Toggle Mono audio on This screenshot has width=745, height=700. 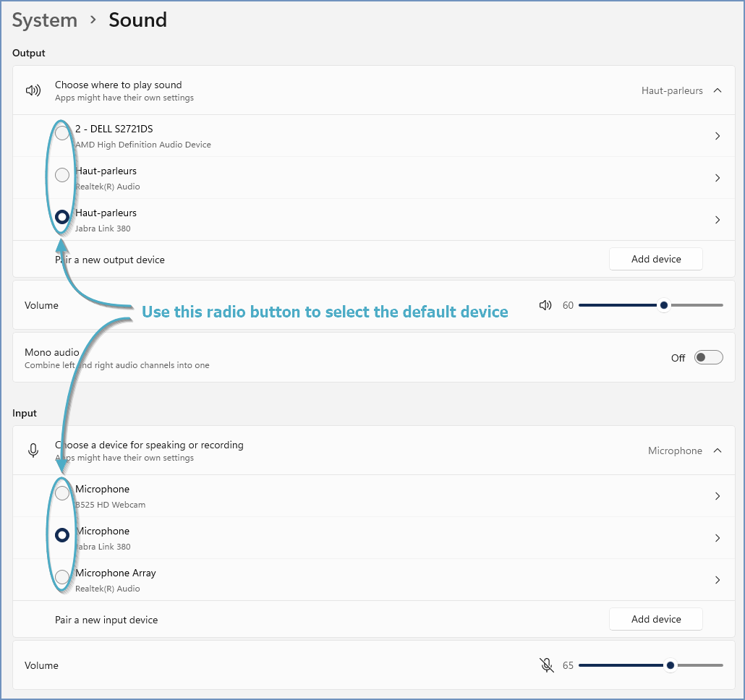click(x=708, y=357)
